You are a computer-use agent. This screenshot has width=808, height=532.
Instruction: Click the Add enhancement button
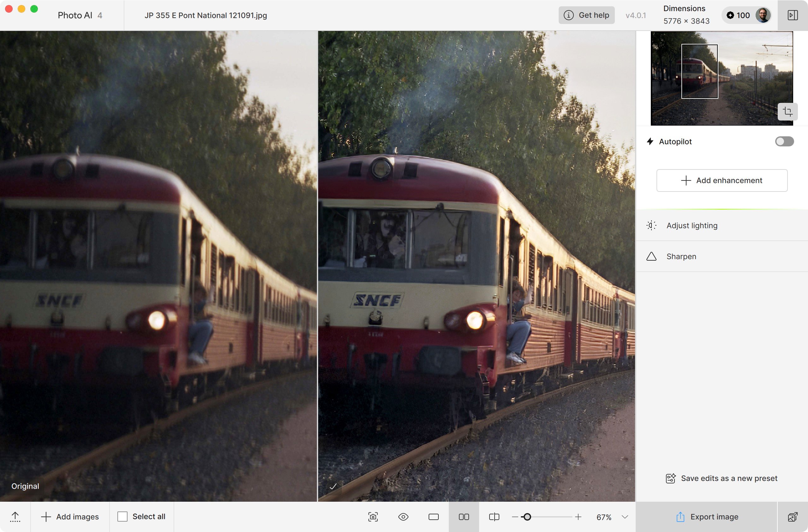pos(722,180)
